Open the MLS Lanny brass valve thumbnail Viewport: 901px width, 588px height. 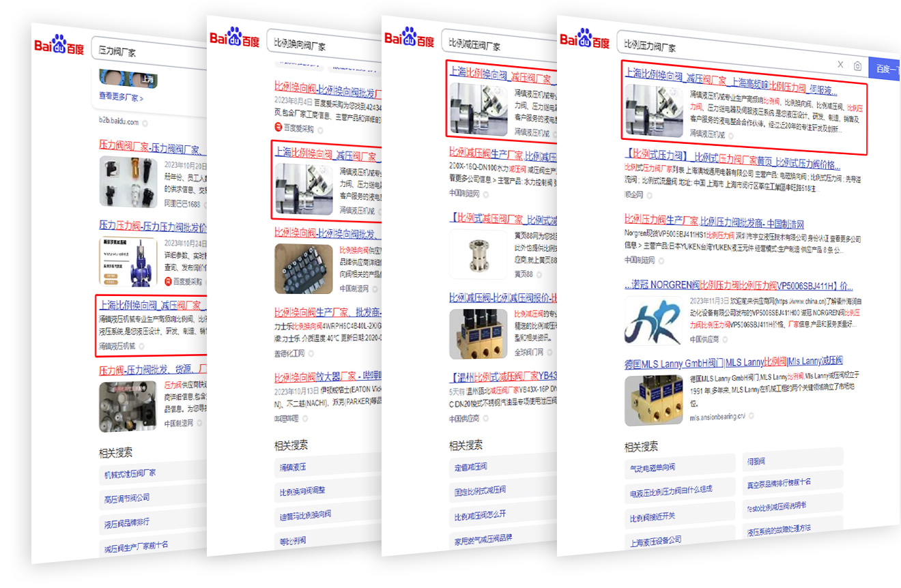(653, 400)
